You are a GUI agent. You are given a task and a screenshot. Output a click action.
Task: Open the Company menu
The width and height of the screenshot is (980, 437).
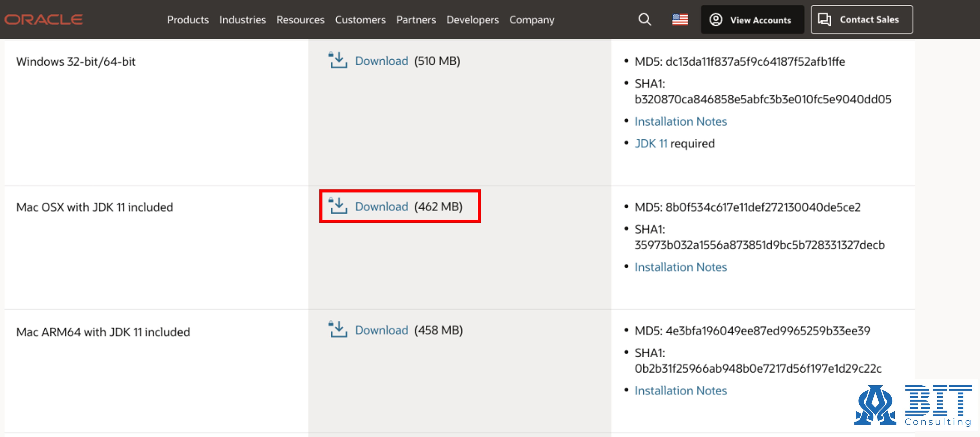click(x=531, y=20)
